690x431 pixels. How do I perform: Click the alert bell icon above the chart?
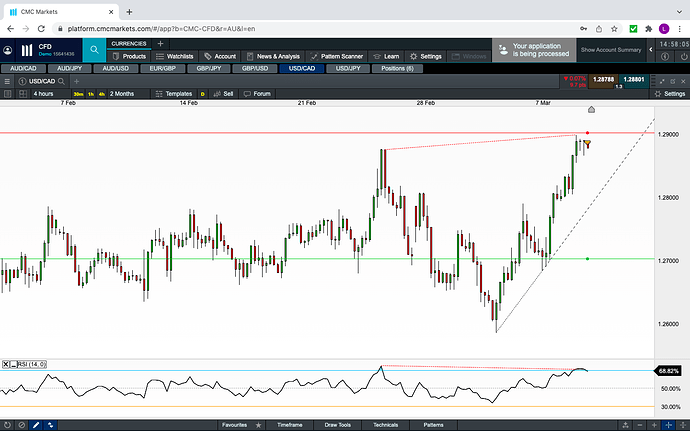[591, 109]
